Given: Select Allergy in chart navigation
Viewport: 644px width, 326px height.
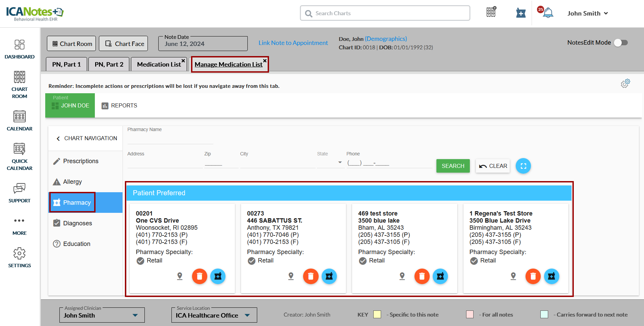Looking at the screenshot, I should click(72, 182).
